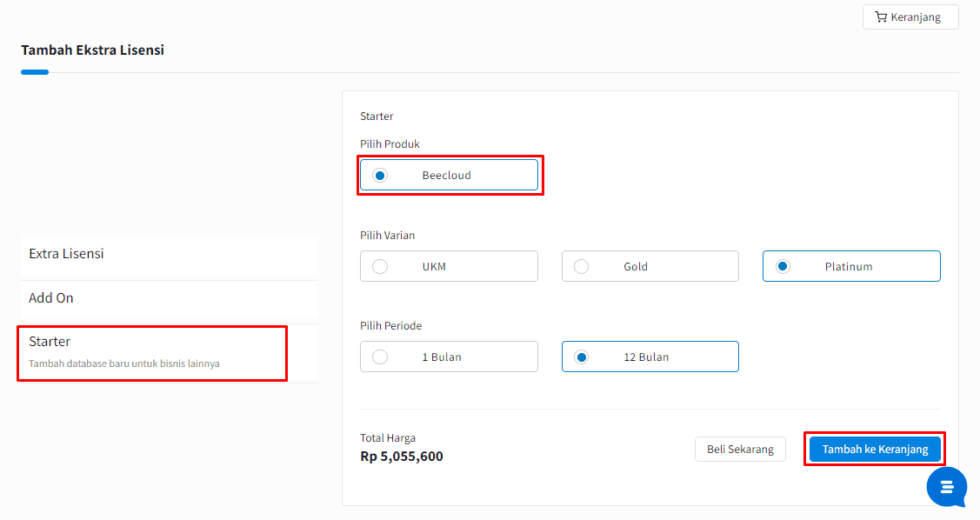Click the Tambah Ekstra Lisensi heading
980x520 pixels.
pos(92,50)
